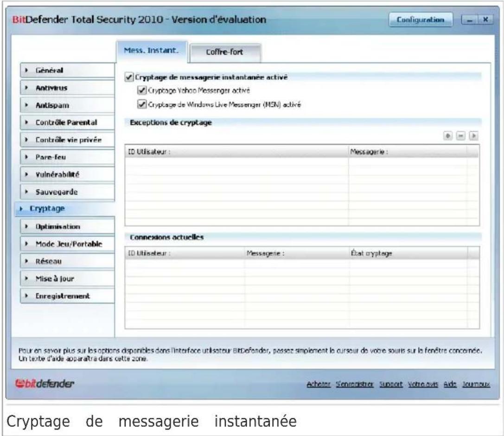The height and width of the screenshot is (436, 504).
Task: Expand the Antivirus section arrow
Action: (x=27, y=88)
